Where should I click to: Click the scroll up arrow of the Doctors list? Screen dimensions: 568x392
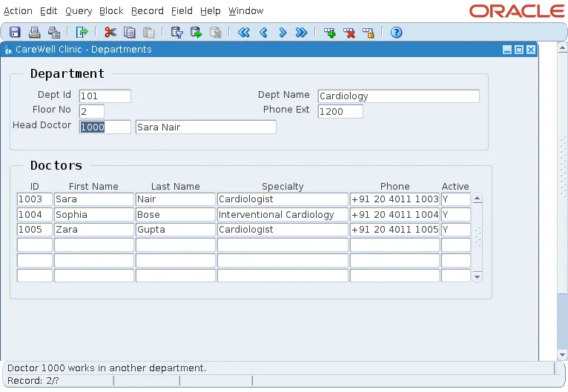[x=478, y=198]
